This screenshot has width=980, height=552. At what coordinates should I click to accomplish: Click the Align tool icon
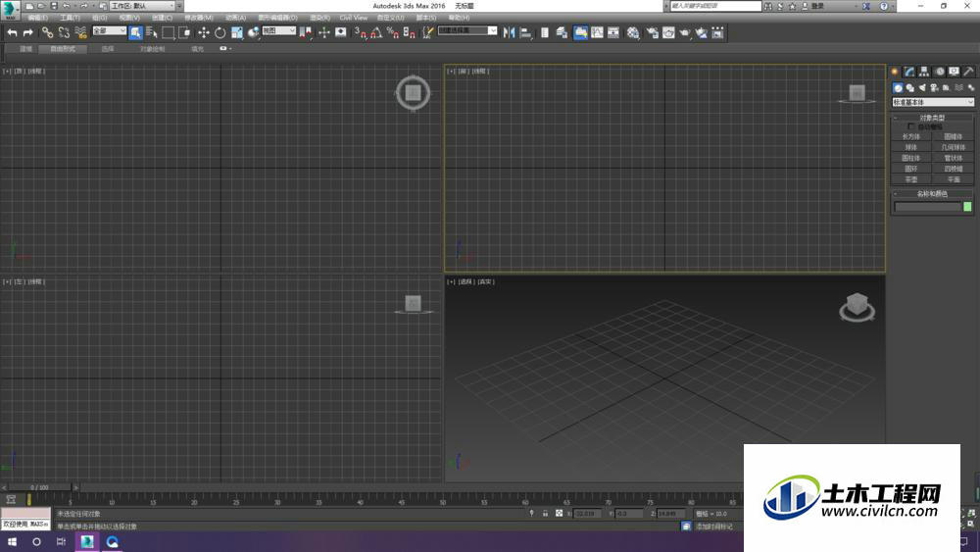[x=525, y=32]
